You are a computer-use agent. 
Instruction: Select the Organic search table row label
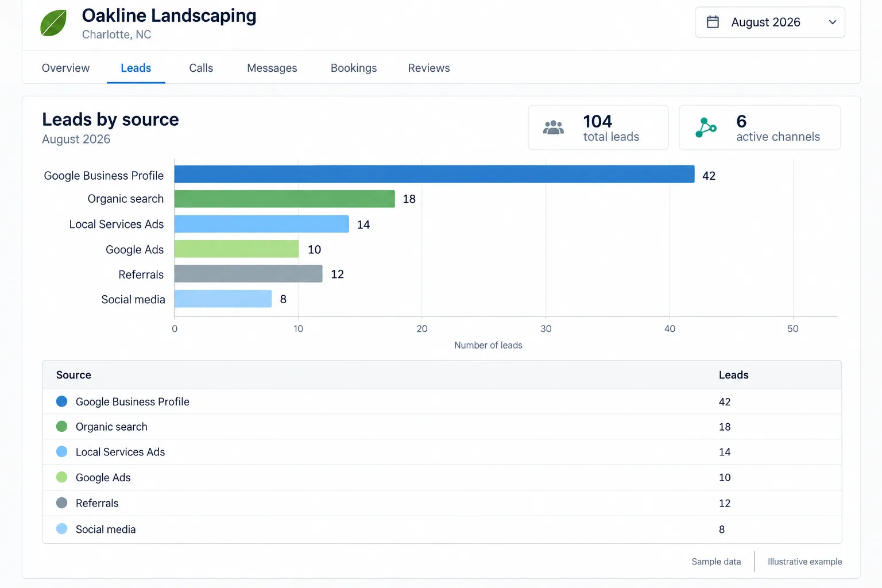pyautogui.click(x=111, y=427)
